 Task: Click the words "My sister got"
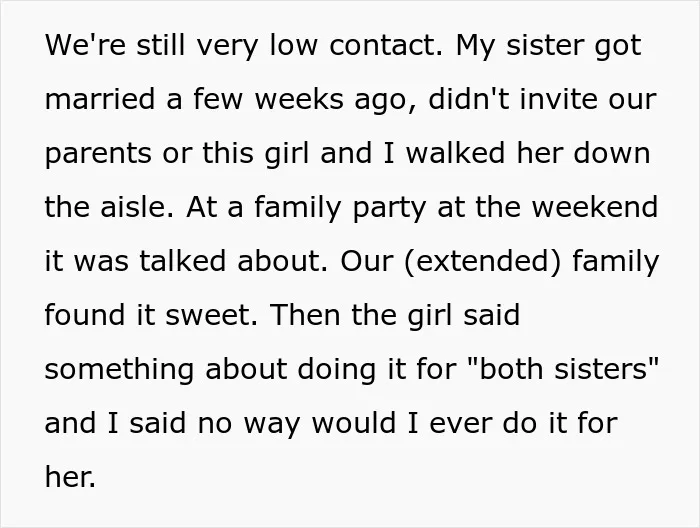coord(549,45)
